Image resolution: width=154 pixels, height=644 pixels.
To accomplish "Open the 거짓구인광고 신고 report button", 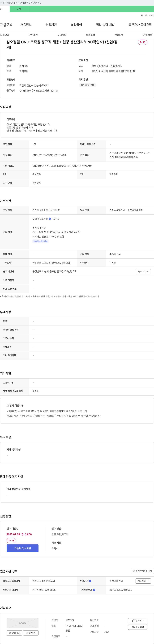I will [142, 571].
